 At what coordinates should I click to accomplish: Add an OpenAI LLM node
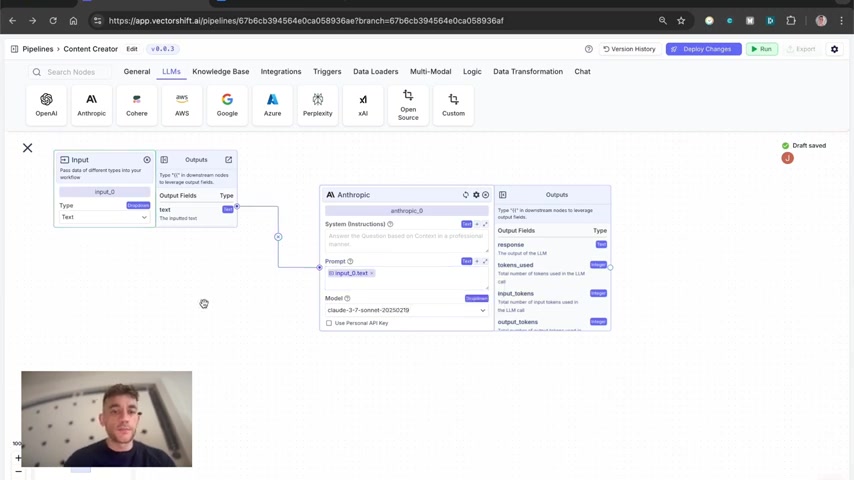pos(46,105)
